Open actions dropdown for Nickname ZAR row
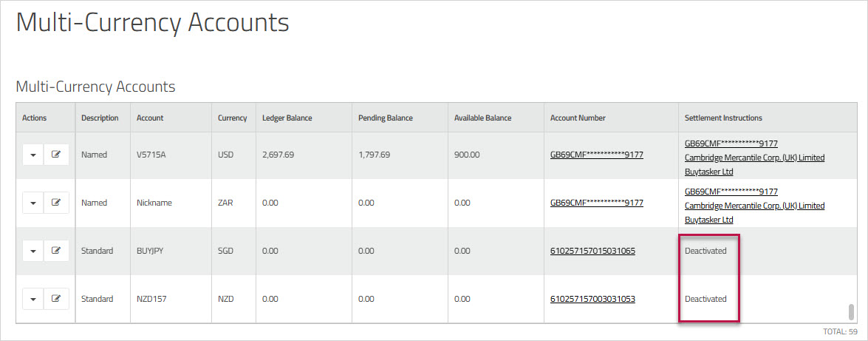The image size is (868, 341). (33, 203)
